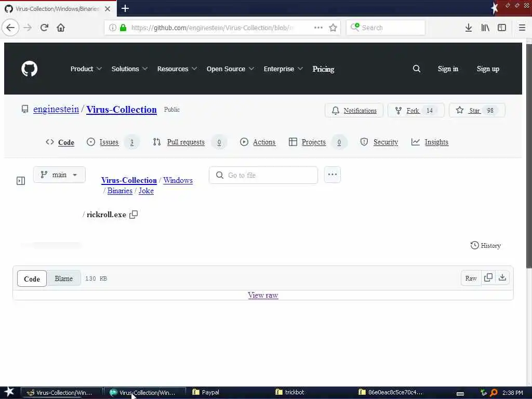The height and width of the screenshot is (399, 532).
Task: Open Firefox library icon
Action: [x=485, y=28]
